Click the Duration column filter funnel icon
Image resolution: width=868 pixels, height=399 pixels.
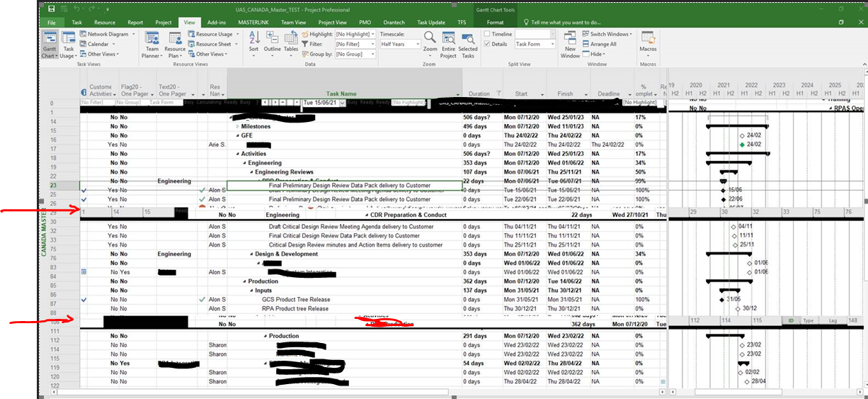click(x=498, y=94)
